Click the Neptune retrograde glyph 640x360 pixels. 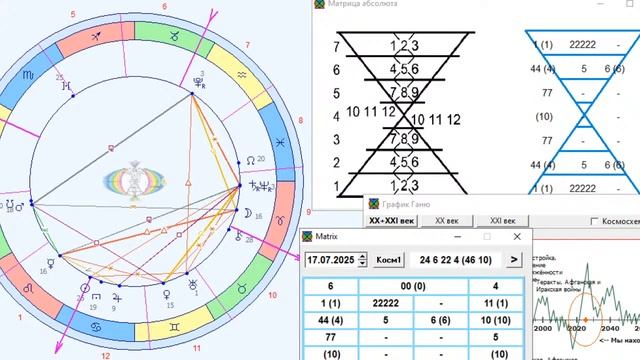click(266, 187)
